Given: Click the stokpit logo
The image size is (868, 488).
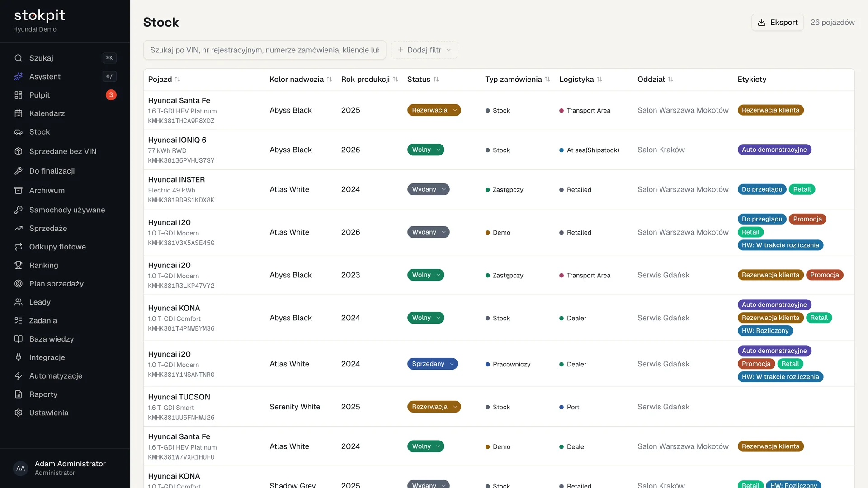Looking at the screenshot, I should (40, 15).
